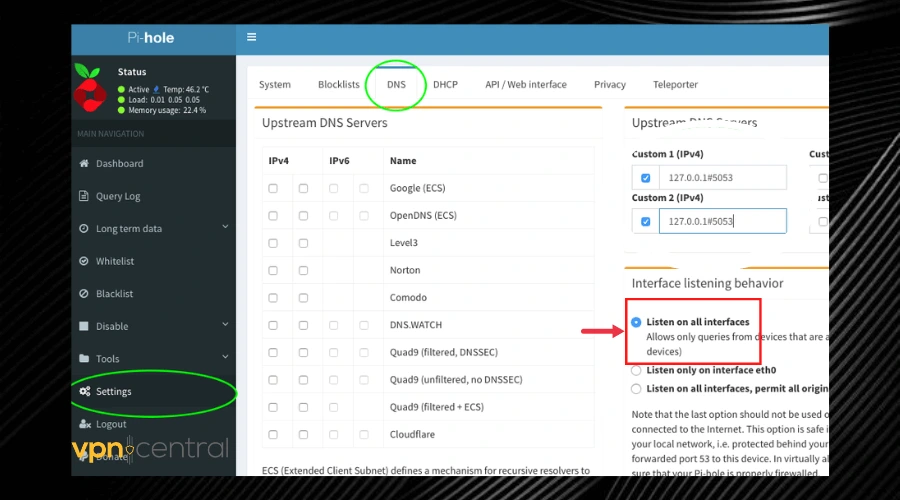The image size is (900, 500).
Task: Open the Teleporter tab
Action: [675, 85]
